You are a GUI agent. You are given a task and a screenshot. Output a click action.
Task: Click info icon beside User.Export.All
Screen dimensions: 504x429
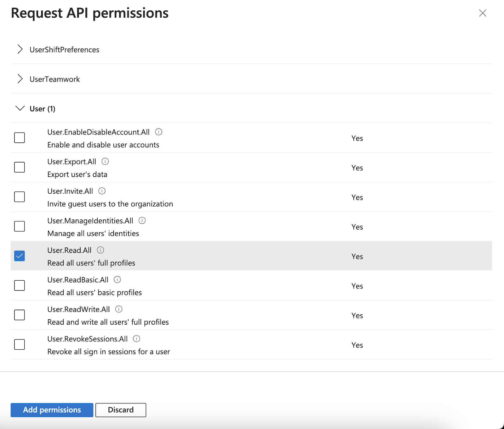(x=105, y=162)
